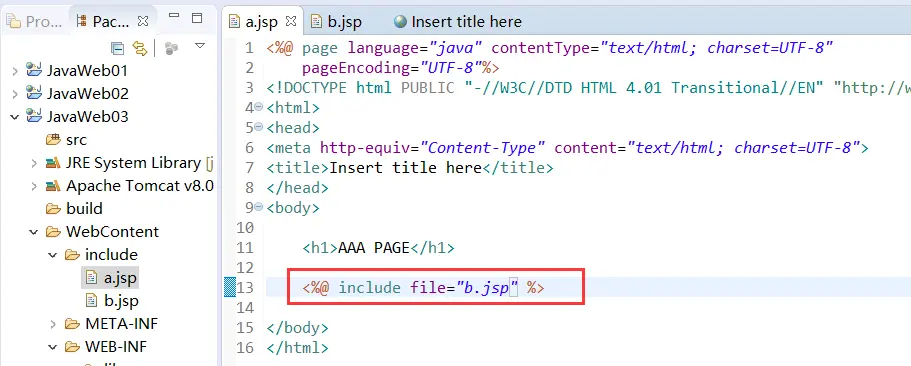Click the meta tag on line 6
Screen dimensions: 911x366
click(568, 148)
